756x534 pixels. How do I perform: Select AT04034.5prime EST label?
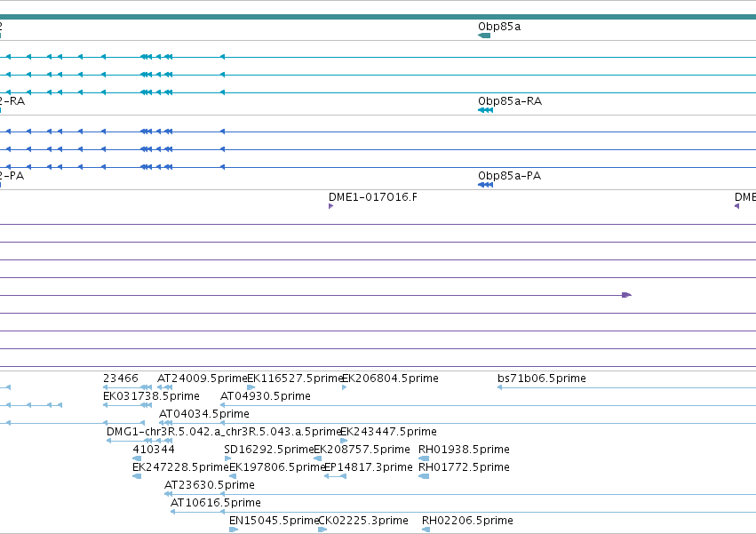204,414
